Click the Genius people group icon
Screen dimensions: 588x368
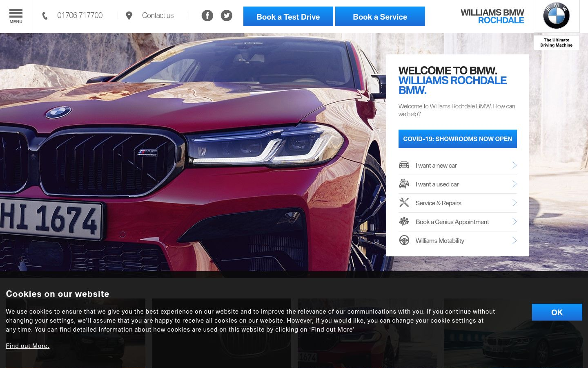coord(404,221)
